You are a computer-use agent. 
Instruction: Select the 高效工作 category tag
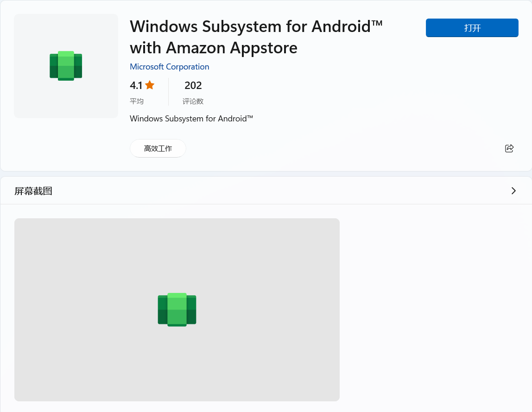158,148
